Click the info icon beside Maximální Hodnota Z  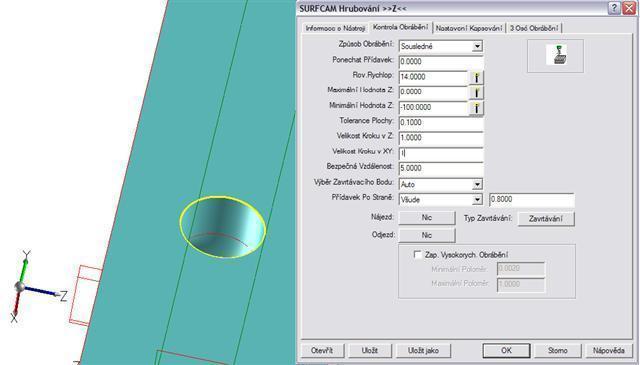tap(476, 93)
